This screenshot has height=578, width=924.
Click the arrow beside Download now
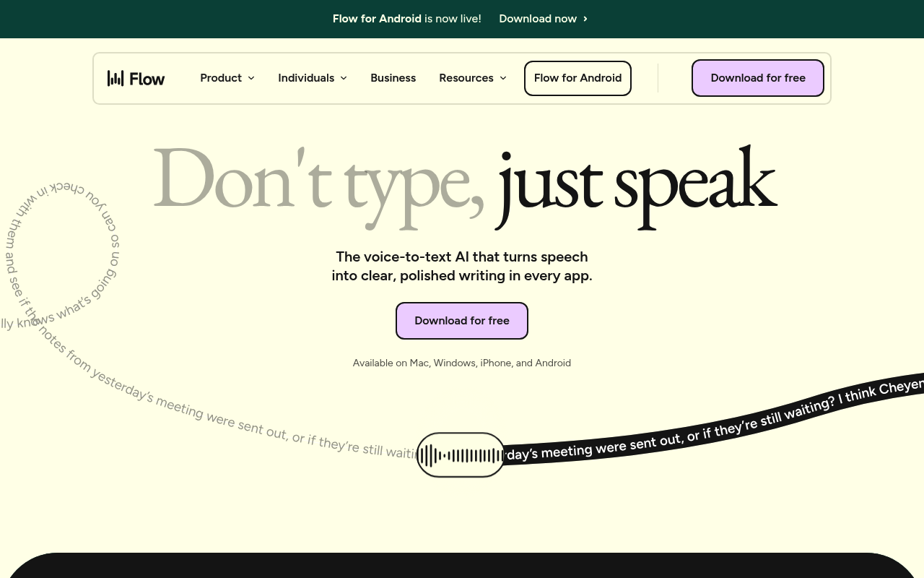[x=585, y=19]
